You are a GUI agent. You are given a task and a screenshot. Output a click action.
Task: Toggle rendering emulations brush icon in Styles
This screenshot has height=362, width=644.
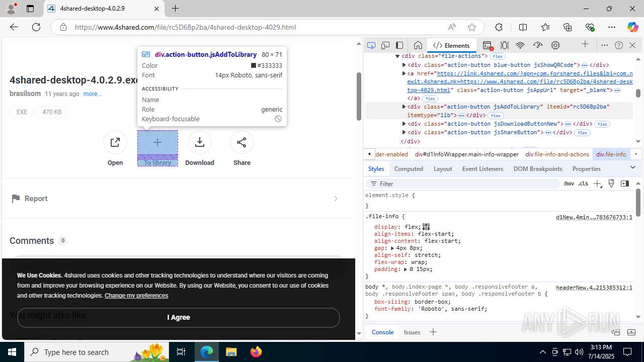coord(611,184)
